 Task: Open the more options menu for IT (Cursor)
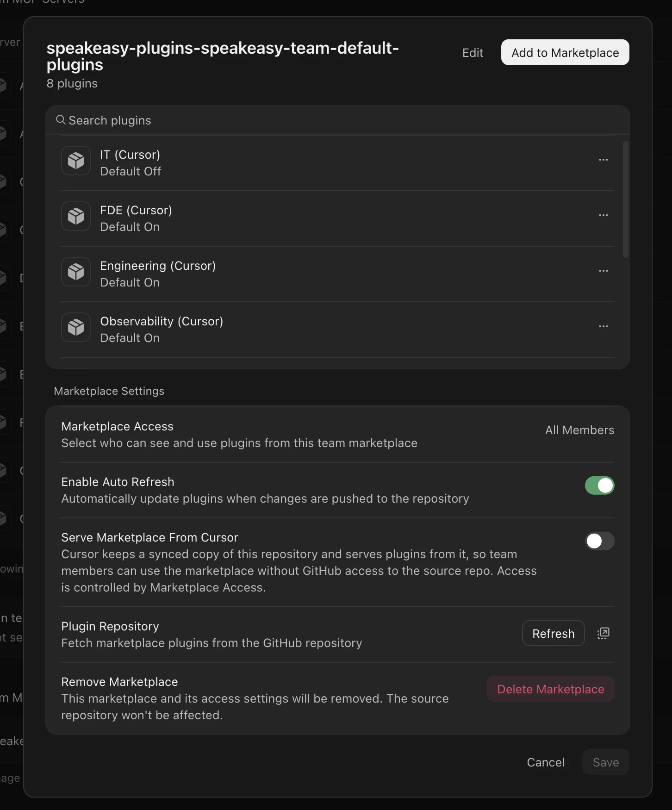[x=604, y=160]
